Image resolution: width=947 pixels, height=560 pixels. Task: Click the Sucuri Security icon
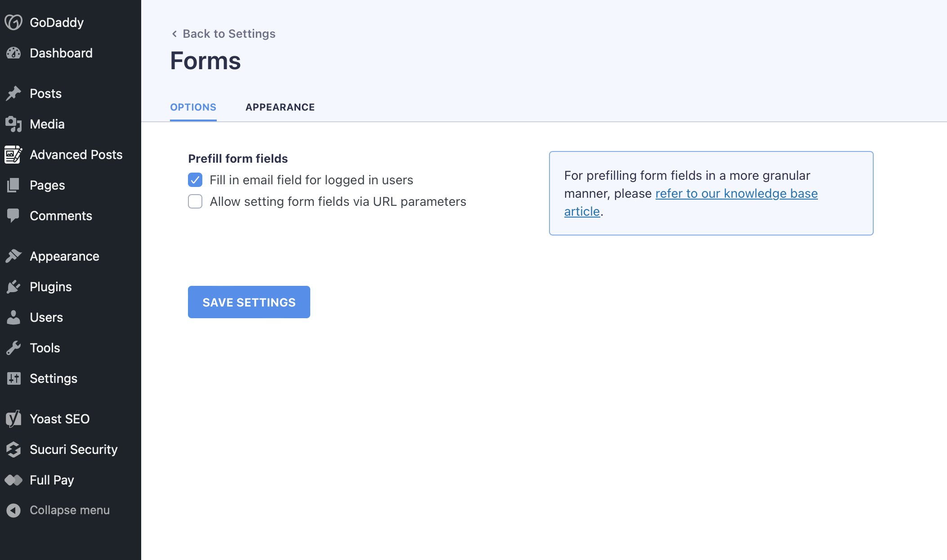pos(13,449)
